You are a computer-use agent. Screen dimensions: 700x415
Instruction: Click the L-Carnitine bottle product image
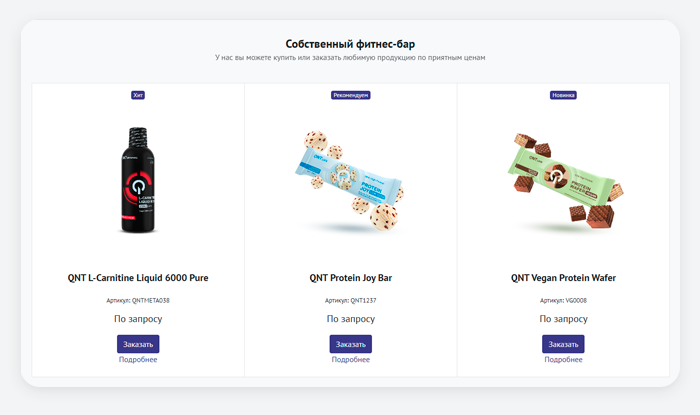click(138, 180)
